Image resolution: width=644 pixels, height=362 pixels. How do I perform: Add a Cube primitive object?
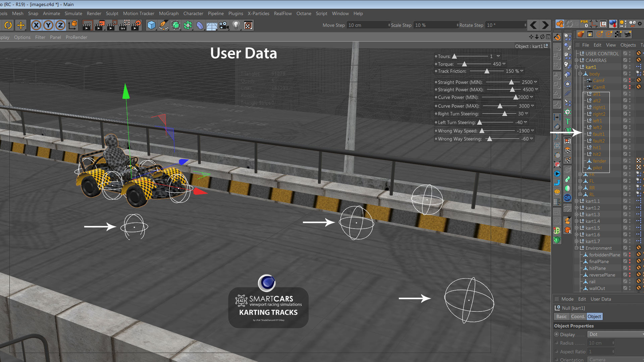click(x=151, y=25)
